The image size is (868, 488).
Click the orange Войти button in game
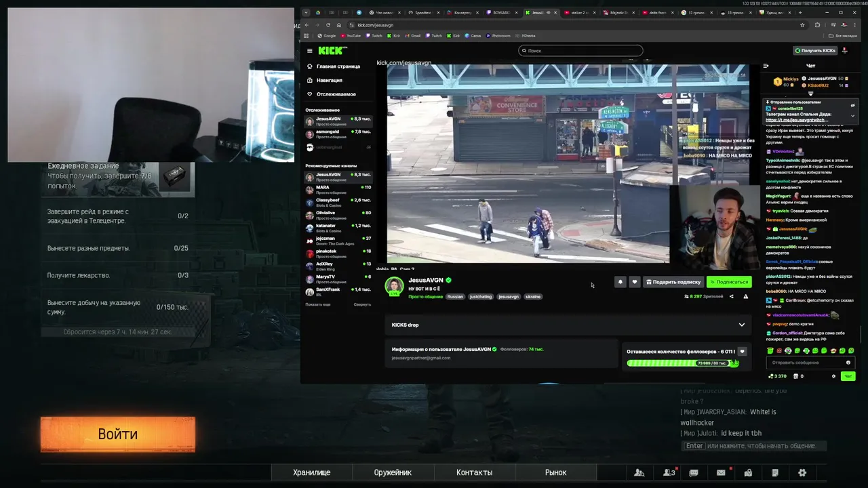(x=117, y=434)
